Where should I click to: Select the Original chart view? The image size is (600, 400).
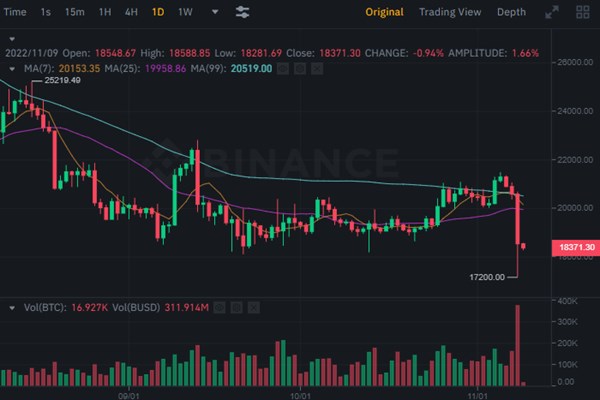pyautogui.click(x=384, y=12)
